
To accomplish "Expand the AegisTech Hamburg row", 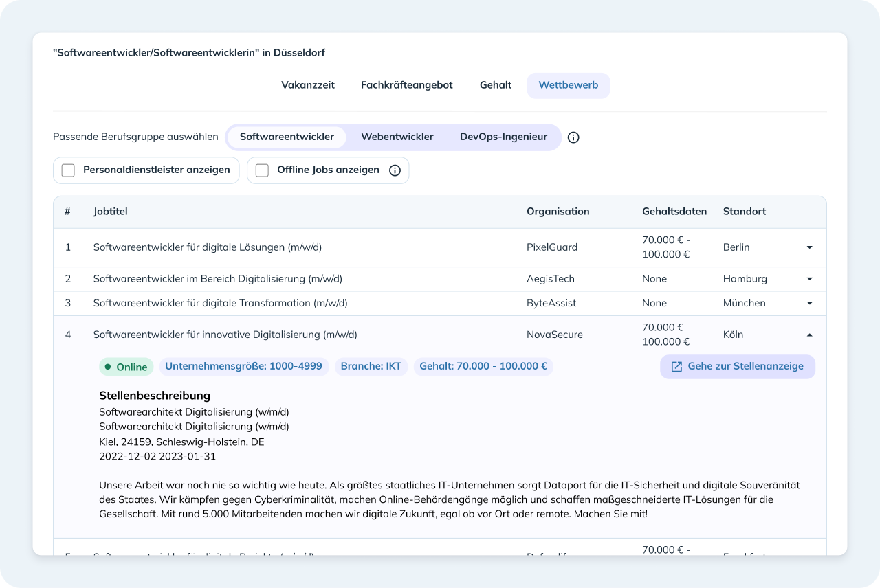I will click(x=810, y=279).
